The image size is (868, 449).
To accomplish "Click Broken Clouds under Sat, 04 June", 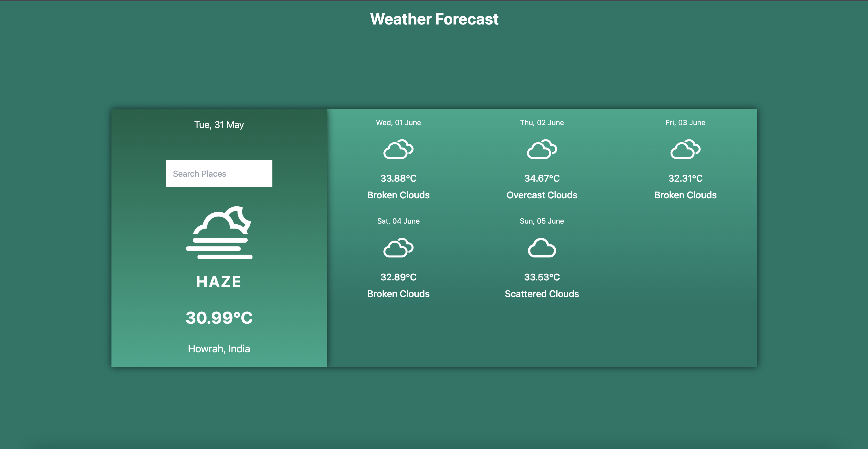I will pyautogui.click(x=398, y=294).
